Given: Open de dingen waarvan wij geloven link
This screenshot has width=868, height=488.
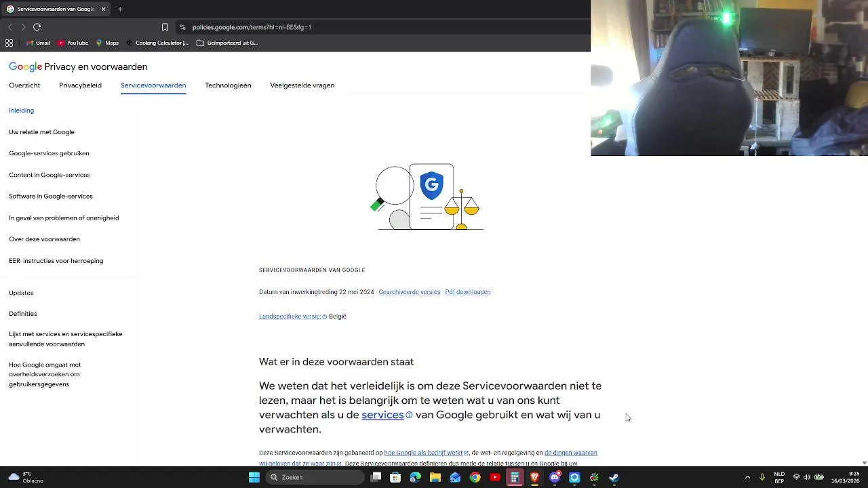Looking at the screenshot, I should pos(571,453).
